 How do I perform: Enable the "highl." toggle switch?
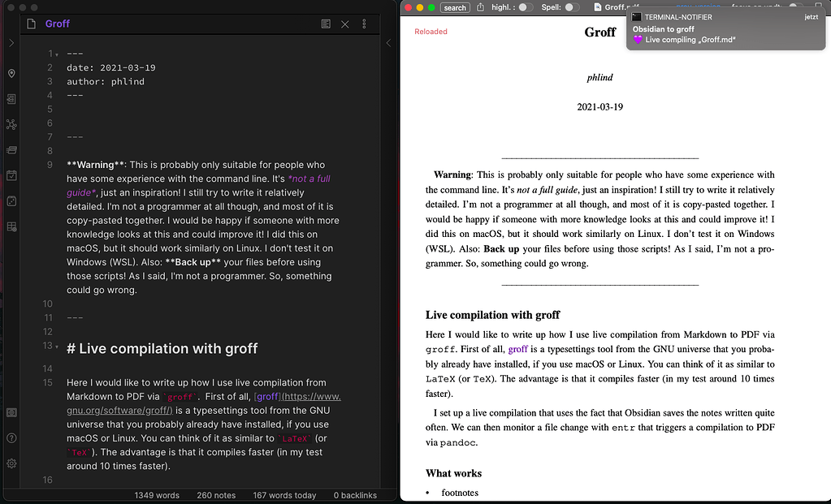point(526,6)
